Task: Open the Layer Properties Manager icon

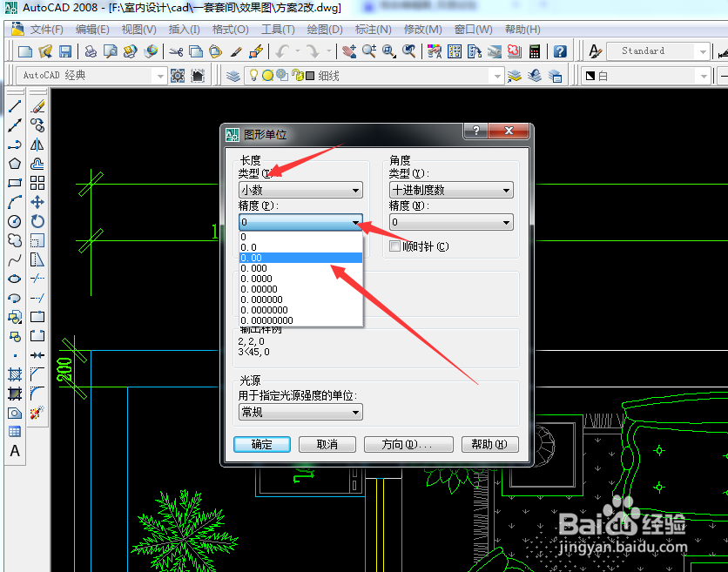Action: click(x=233, y=76)
